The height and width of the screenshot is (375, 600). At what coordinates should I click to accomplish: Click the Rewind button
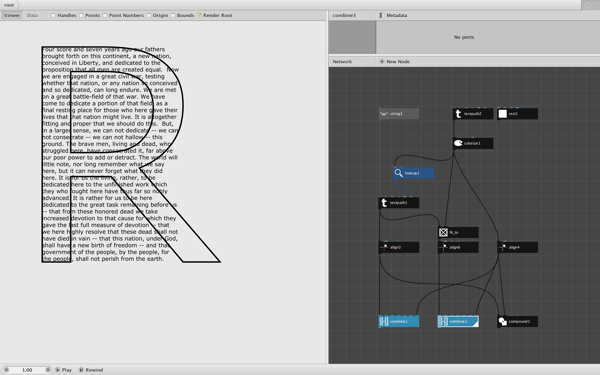click(91, 370)
